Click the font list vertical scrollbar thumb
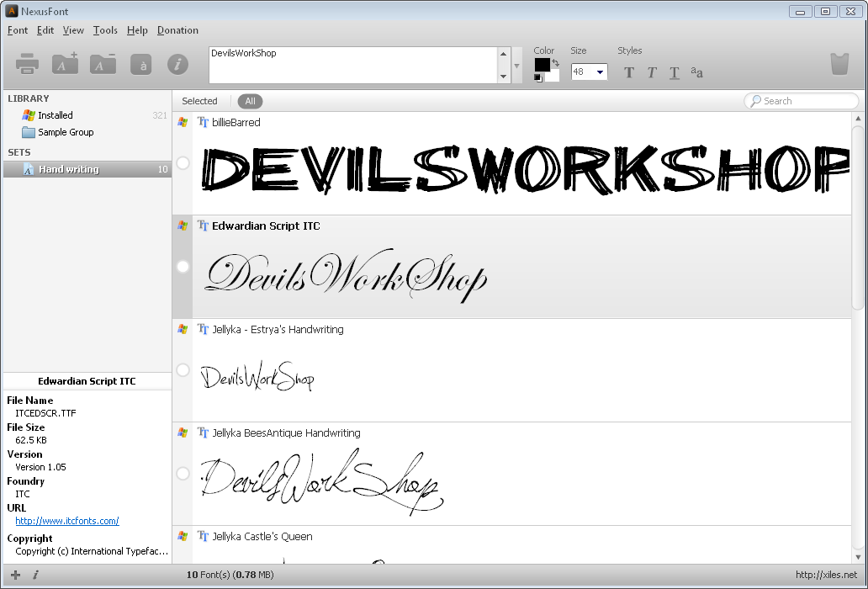Image resolution: width=868 pixels, height=589 pixels. 858,218
